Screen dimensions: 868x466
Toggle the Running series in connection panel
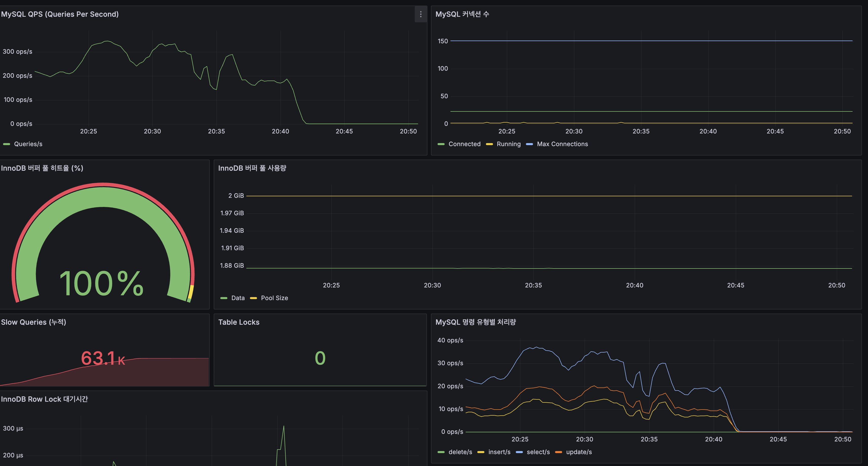click(x=509, y=144)
